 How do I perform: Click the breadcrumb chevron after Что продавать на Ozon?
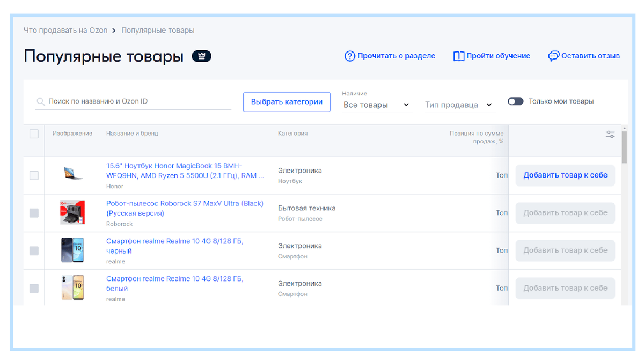[114, 31]
